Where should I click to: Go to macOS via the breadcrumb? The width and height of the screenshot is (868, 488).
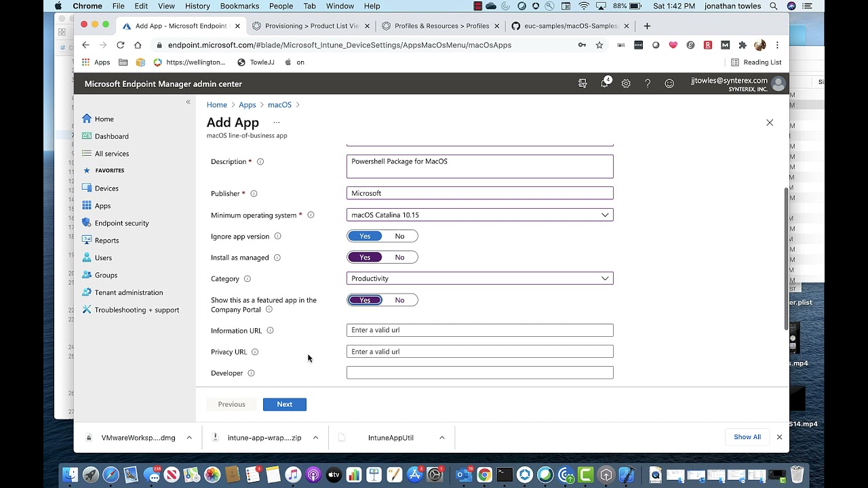coord(279,105)
